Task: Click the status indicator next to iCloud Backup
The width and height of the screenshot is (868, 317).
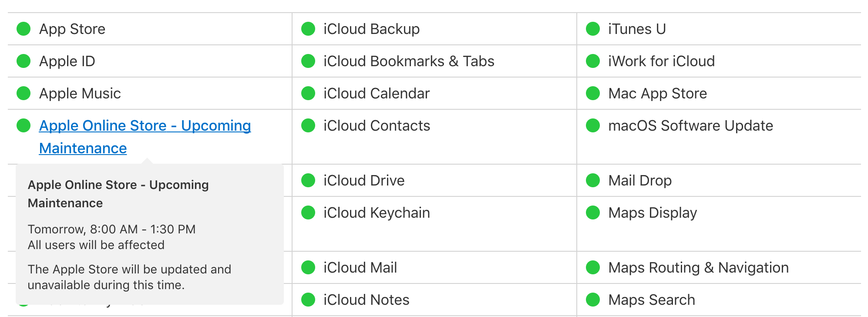Action: pos(308,29)
